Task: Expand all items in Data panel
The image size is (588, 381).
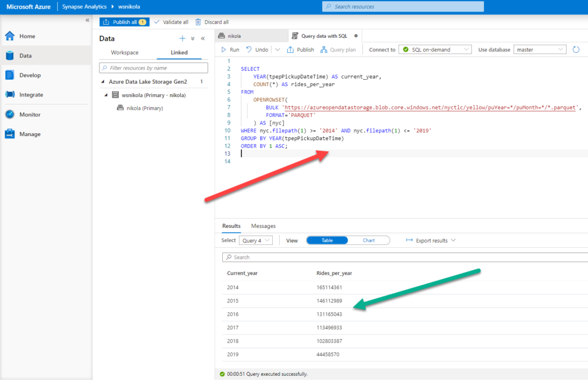Action: coord(193,38)
